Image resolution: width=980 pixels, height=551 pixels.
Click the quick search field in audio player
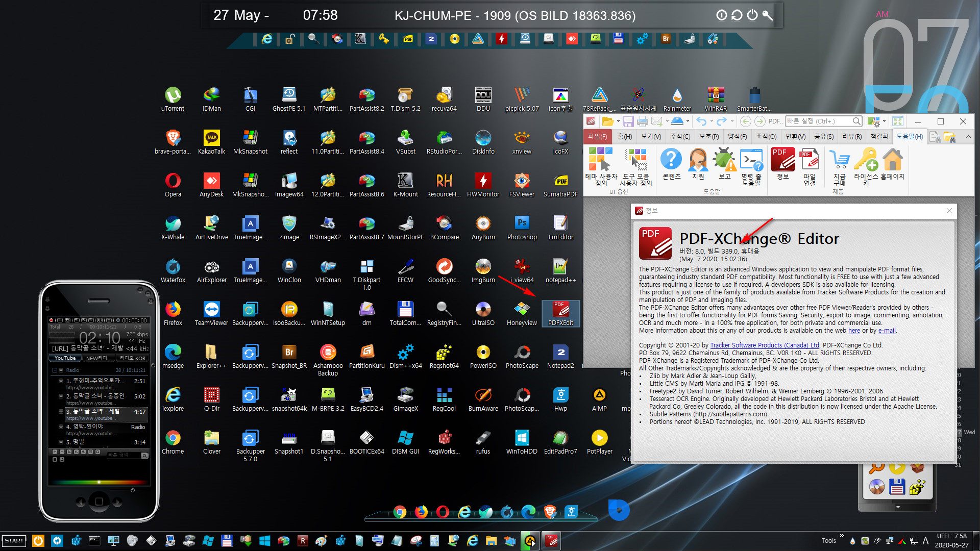click(x=128, y=455)
